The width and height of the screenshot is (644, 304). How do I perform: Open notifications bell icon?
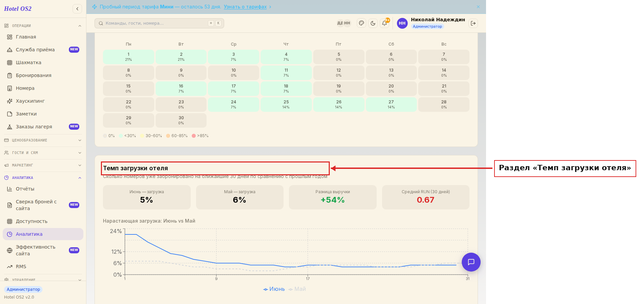click(x=384, y=23)
